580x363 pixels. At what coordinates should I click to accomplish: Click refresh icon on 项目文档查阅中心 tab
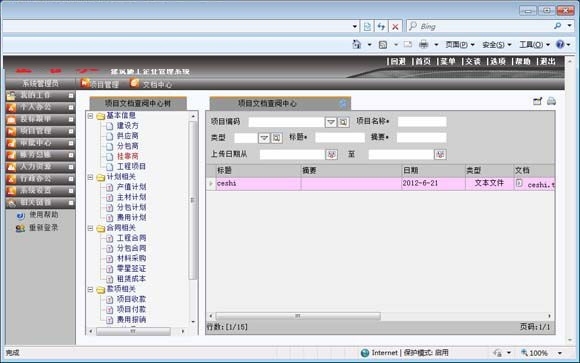(343, 104)
